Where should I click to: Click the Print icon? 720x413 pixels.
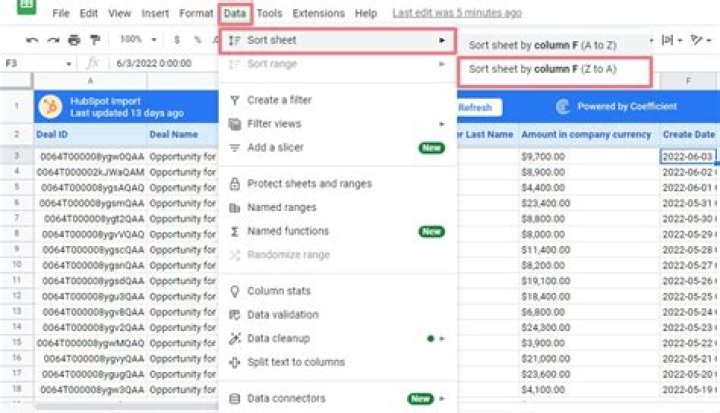(x=73, y=40)
